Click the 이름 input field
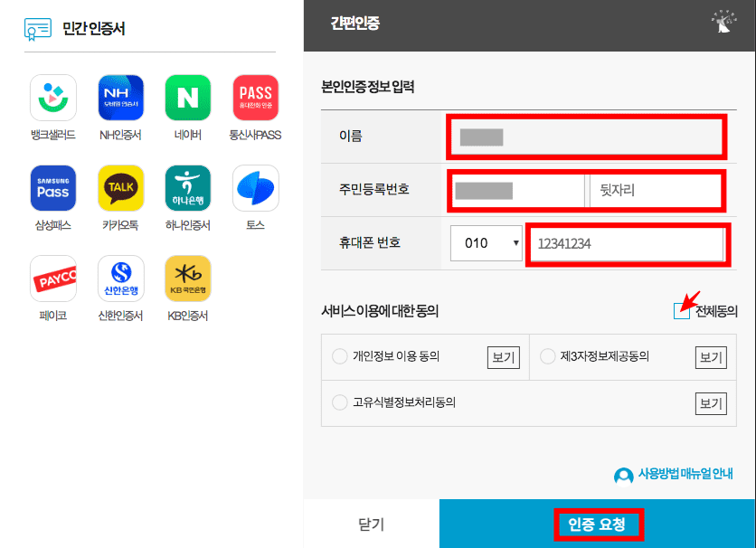 tap(586, 137)
